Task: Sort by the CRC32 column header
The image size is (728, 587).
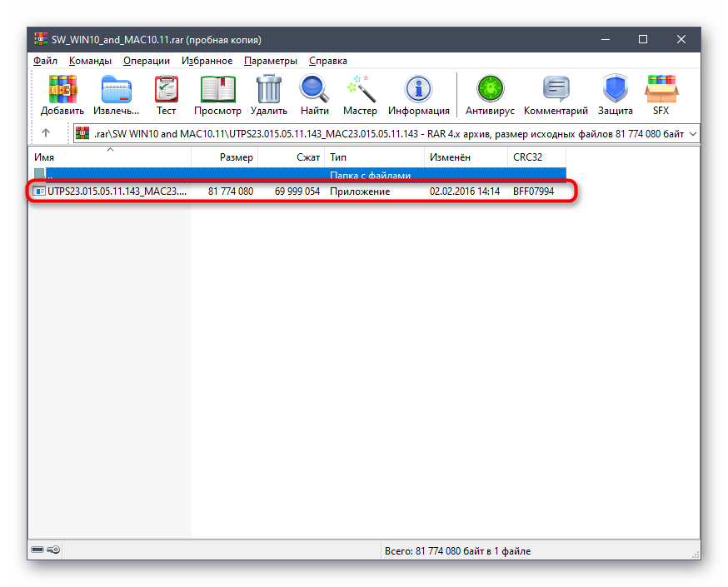Action: (536, 157)
